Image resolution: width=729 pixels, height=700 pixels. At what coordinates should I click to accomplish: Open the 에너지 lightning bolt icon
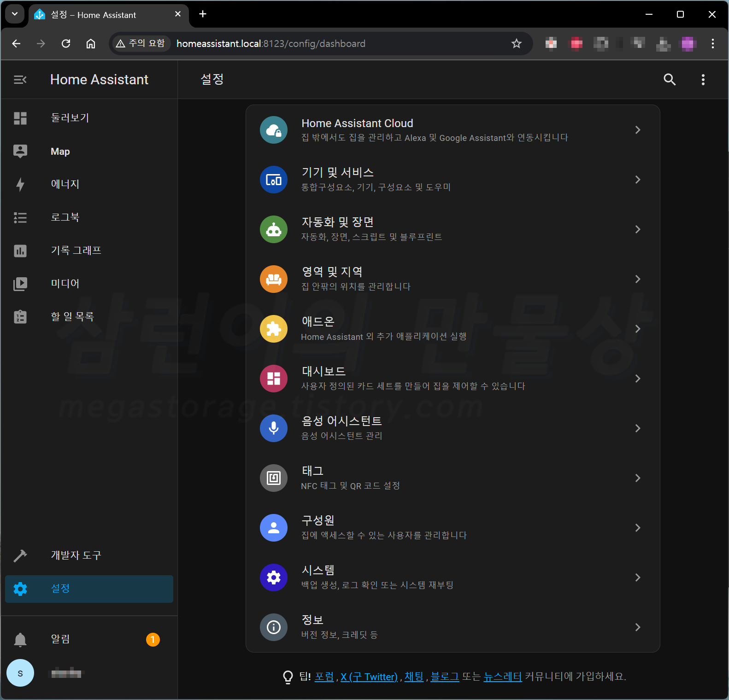pos(20,185)
